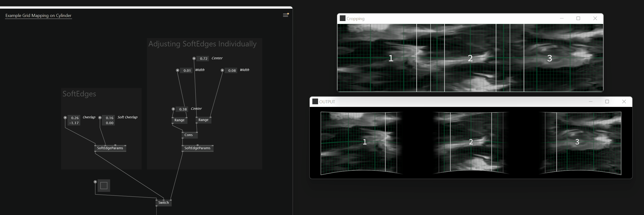Click the Cropping window title text
644x215 pixels.
356,19
